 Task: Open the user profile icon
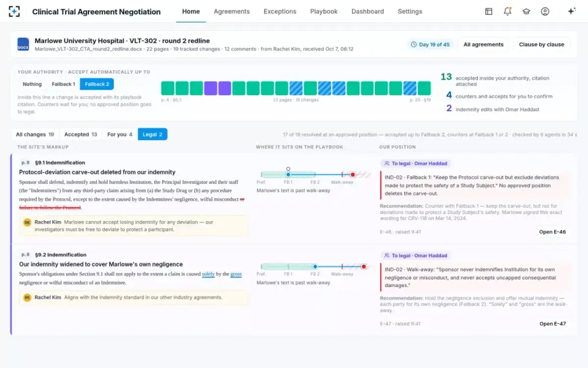click(x=545, y=11)
